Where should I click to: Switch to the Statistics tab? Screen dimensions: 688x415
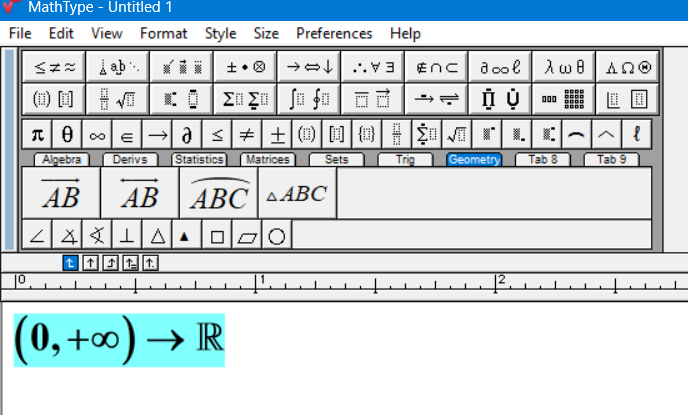[199, 159]
